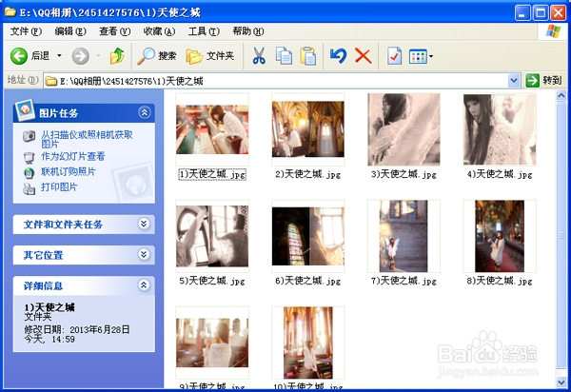Image resolution: width=571 pixels, height=392 pixels.
Task: Select thumbnail 2)天使之城.jpg
Action: [x=308, y=129]
